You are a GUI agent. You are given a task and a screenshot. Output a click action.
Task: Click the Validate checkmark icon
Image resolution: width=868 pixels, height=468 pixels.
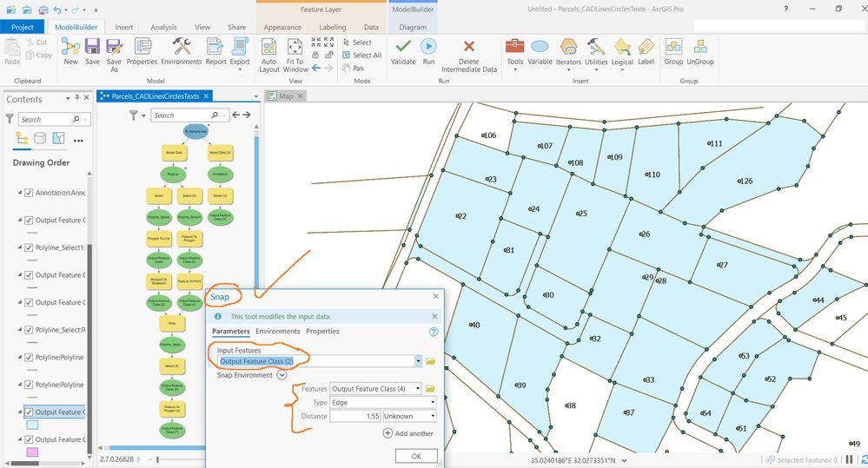pos(403,47)
